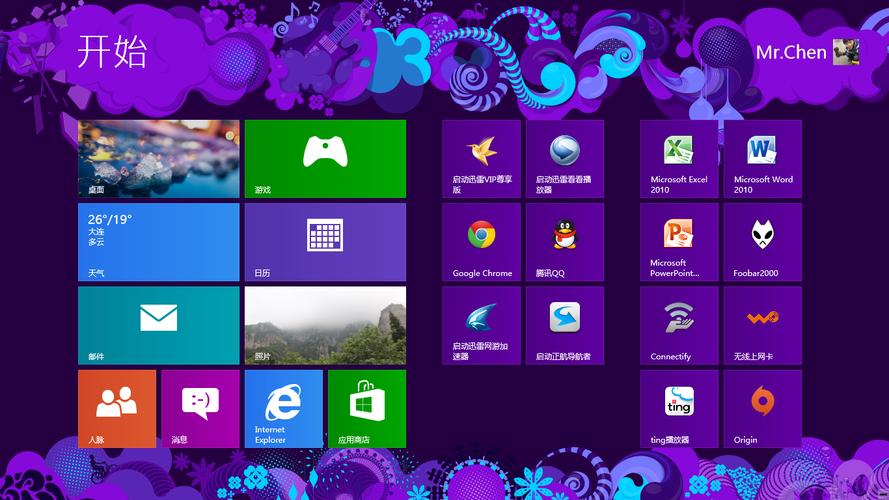Screen dimensions: 889x500
Task: Launch Microsoft Excel 2010
Action: pyautogui.click(x=679, y=159)
